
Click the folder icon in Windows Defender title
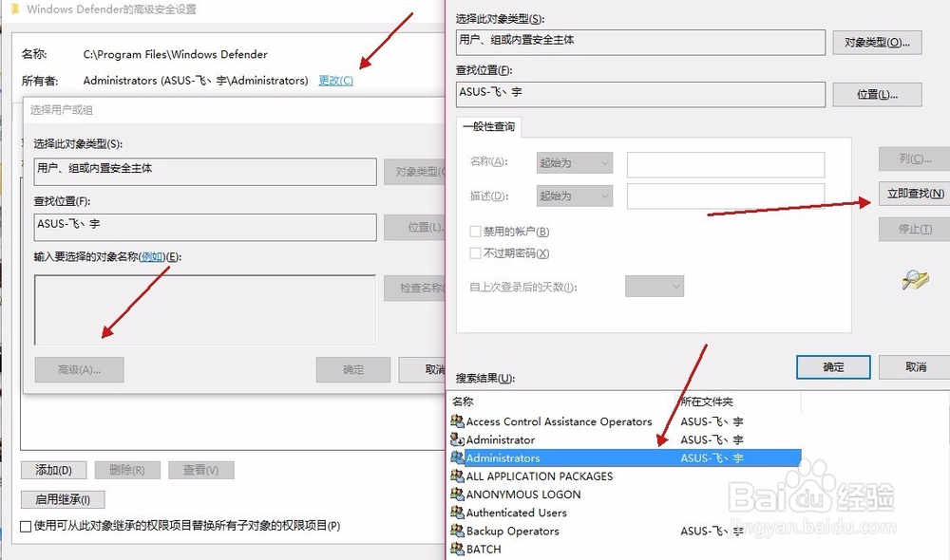pos(14,9)
